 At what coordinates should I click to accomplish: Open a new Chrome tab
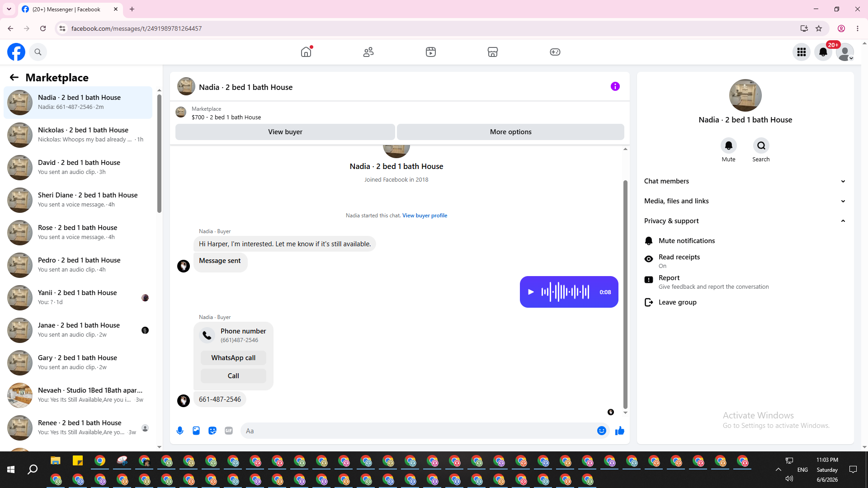(x=132, y=9)
